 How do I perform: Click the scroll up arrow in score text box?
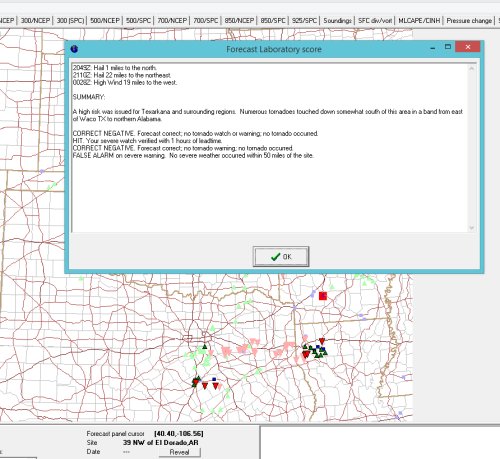click(471, 68)
